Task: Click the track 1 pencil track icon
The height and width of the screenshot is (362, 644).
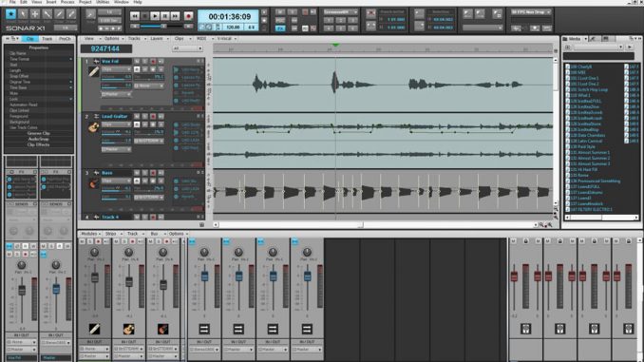Action: click(x=94, y=71)
